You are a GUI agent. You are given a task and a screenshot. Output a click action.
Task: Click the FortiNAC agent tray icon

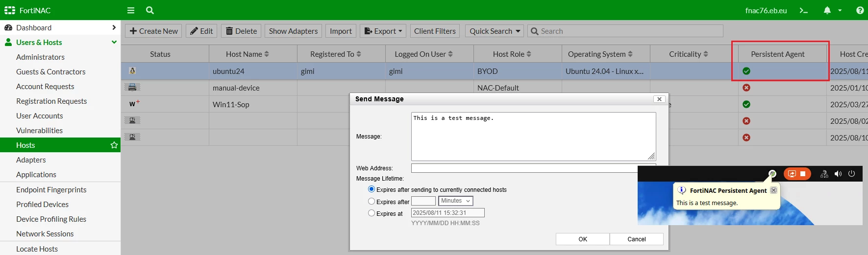click(772, 174)
